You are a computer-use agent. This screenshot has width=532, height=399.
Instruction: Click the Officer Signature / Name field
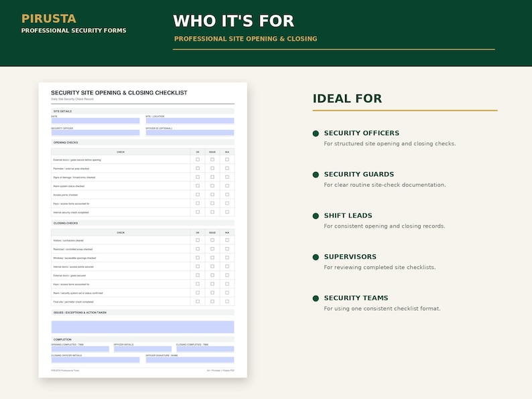click(190, 360)
